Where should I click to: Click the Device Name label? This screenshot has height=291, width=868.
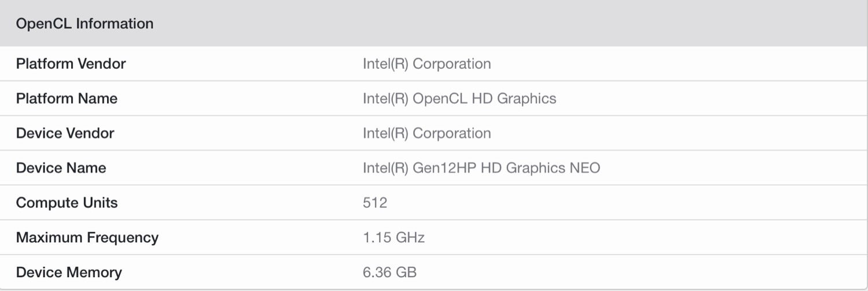coord(61,168)
